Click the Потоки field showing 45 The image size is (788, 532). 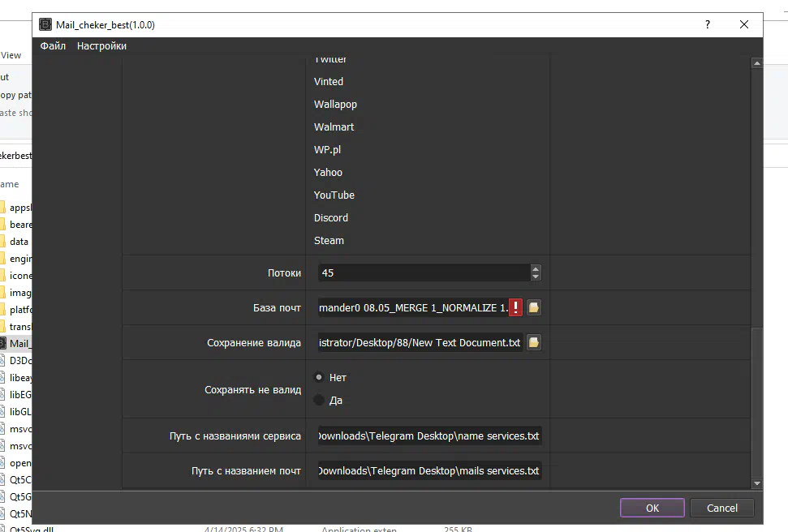tap(424, 272)
